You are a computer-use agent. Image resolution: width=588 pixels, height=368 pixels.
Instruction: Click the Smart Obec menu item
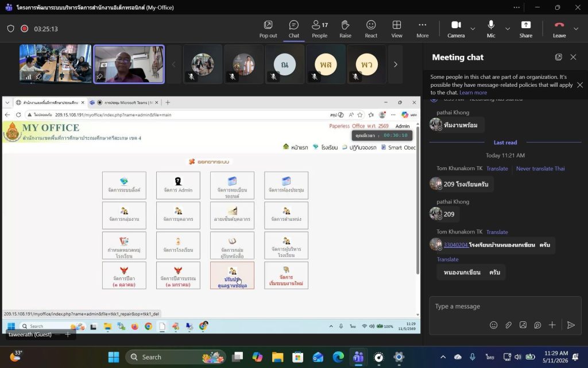(x=399, y=147)
